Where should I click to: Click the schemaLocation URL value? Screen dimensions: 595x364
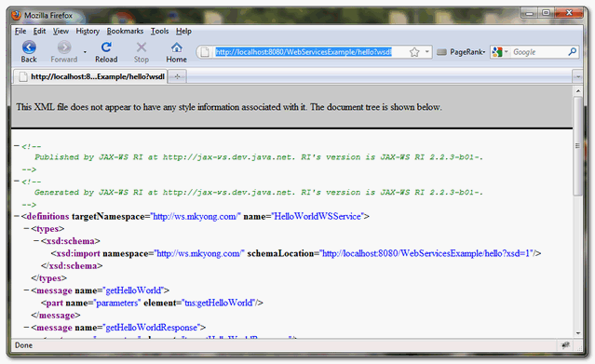[426, 253]
